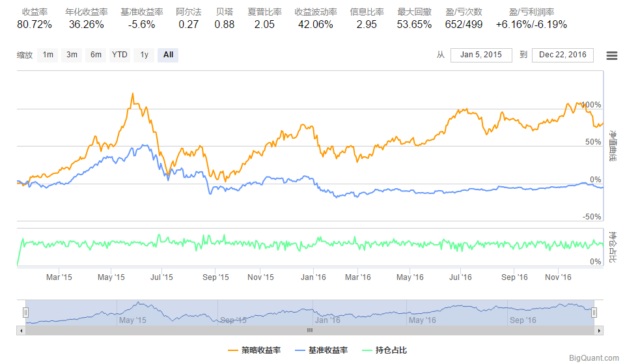The width and height of the screenshot is (625, 364).
Task: Click navigator right scroll arrow
Action: coord(599,330)
